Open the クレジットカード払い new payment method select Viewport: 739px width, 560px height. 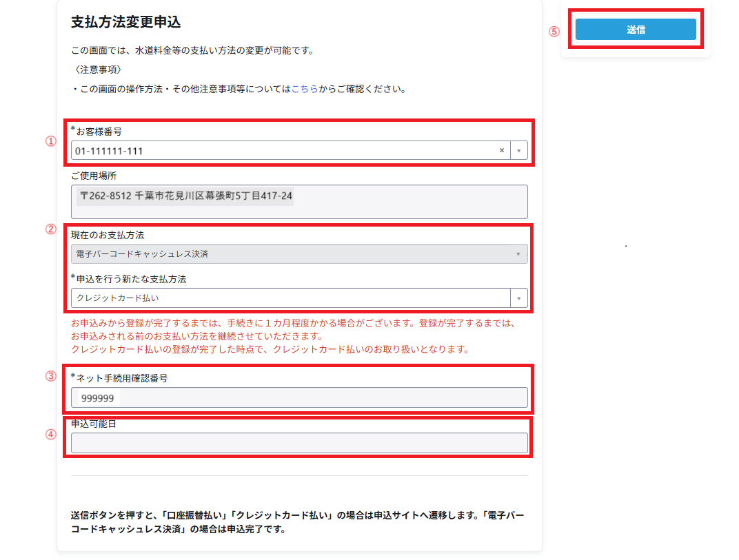pyautogui.click(x=290, y=298)
